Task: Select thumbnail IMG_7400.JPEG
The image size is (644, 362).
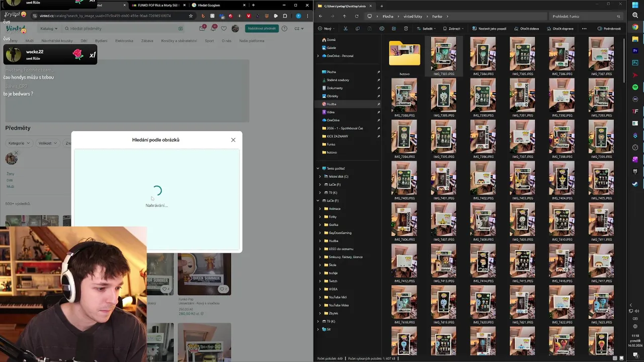Action: (x=405, y=180)
